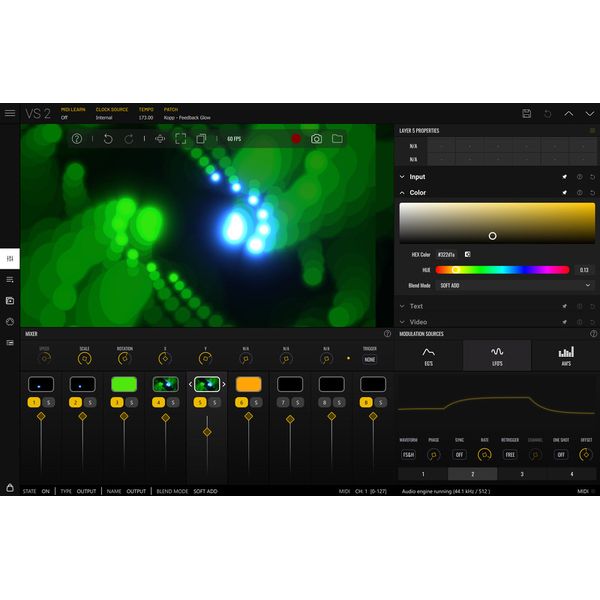Select the green layer 3 thumbnail
The image size is (600, 600).
pos(124,384)
